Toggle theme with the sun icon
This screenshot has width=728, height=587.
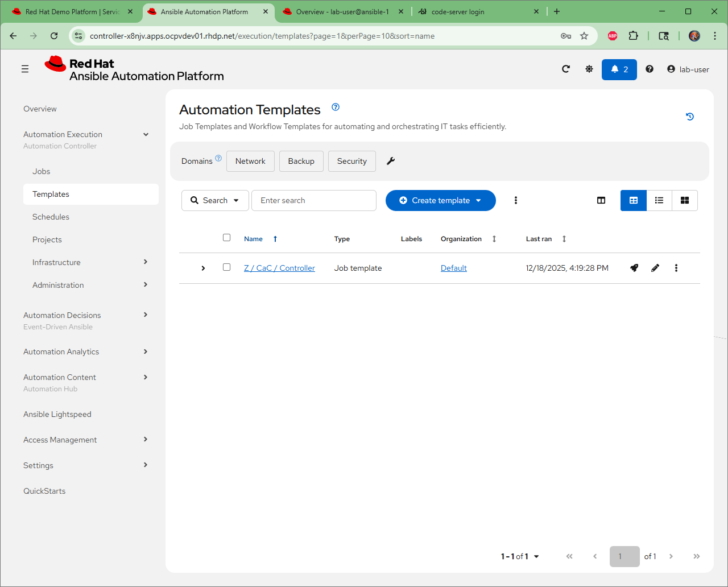589,69
